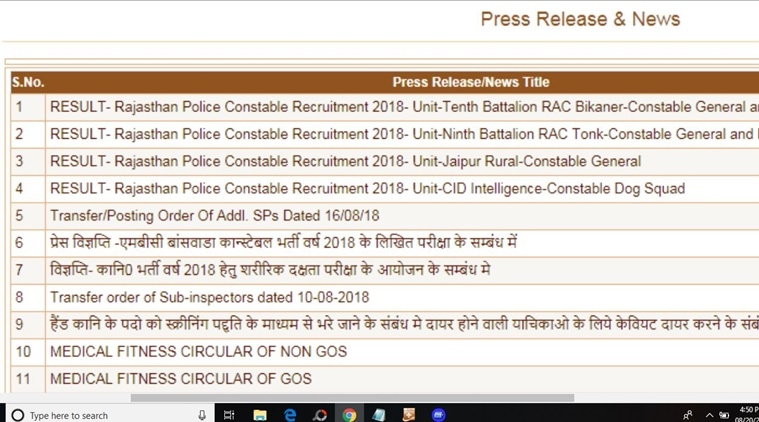Open Task View in the taskbar
This screenshot has width=759, height=422.
coord(229,414)
